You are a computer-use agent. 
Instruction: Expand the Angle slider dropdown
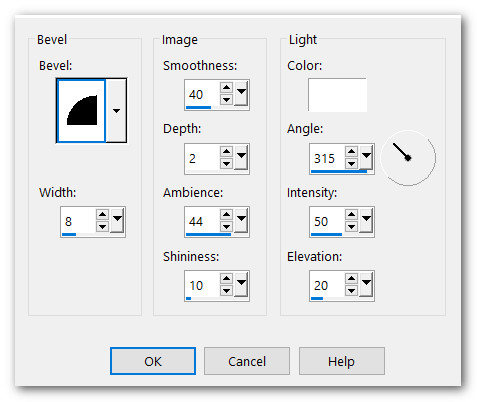[x=366, y=156]
